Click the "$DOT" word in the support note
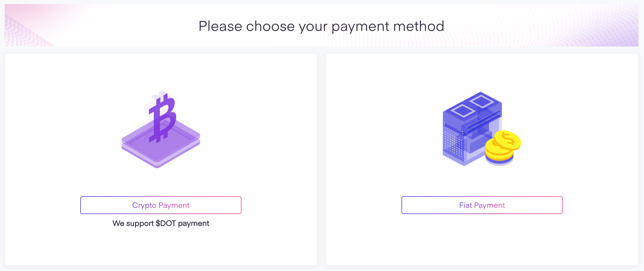Image resolution: width=644 pixels, height=271 pixels. 166,223
